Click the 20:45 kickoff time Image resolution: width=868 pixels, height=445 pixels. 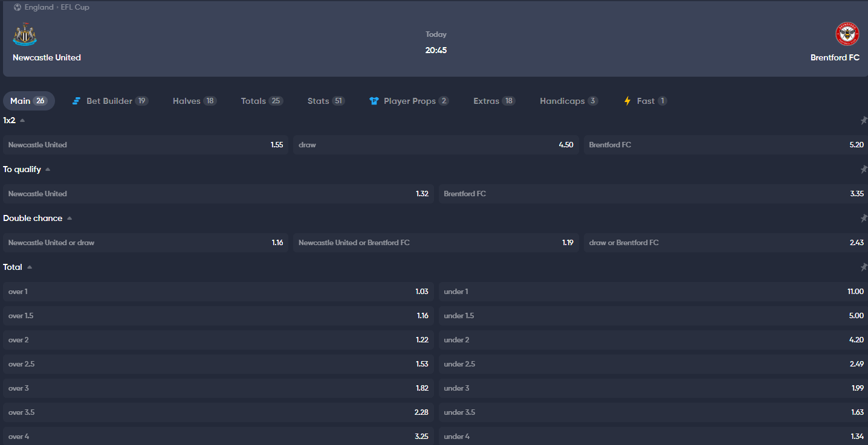coord(436,50)
